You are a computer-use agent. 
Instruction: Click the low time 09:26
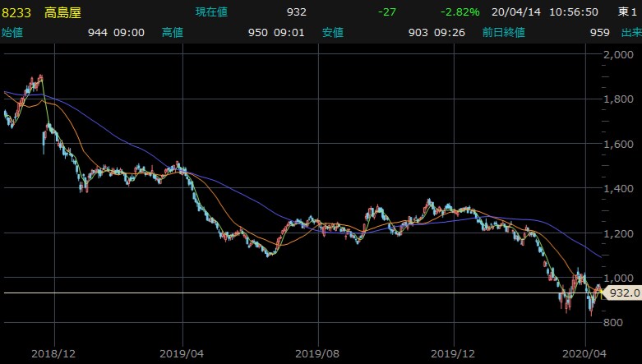point(448,32)
